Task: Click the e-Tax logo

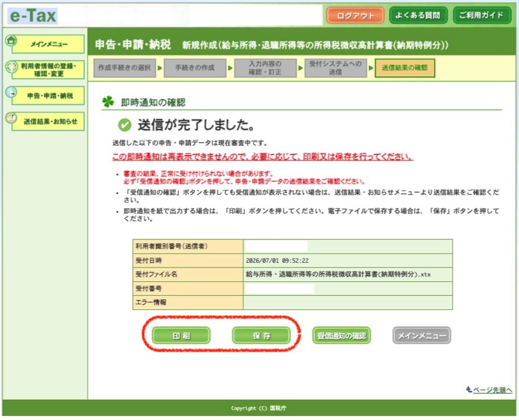Action: coord(33,16)
